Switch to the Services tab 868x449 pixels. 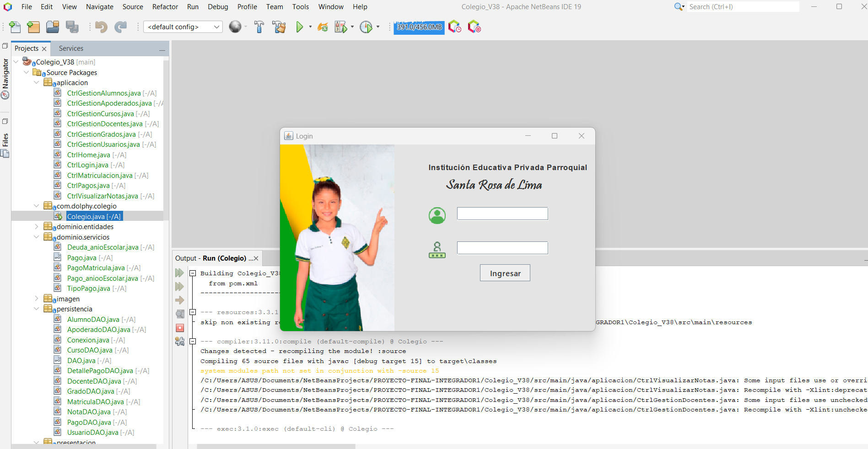pos(71,48)
